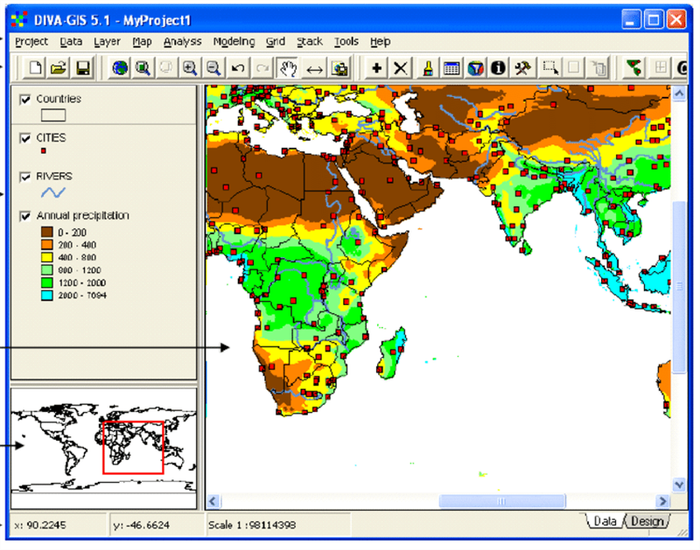700x550 pixels.
Task: Click the funnel filter query icon
Action: [x=475, y=68]
